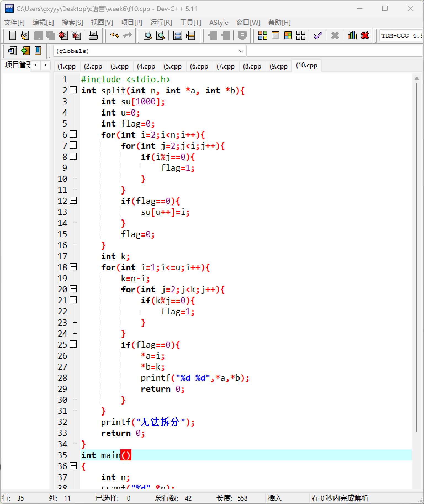Collapse the inner for loop fold at line 7
Viewport: 424px width, 504px height.
pos(73,145)
